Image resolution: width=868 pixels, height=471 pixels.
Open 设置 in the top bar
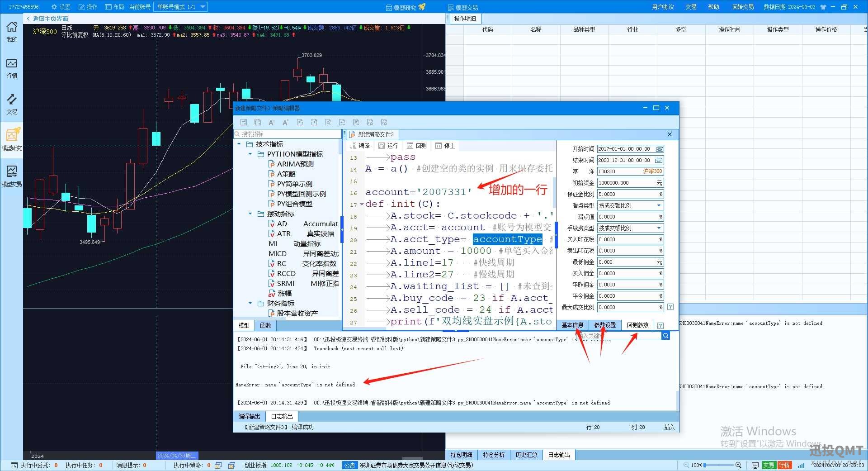click(x=61, y=7)
